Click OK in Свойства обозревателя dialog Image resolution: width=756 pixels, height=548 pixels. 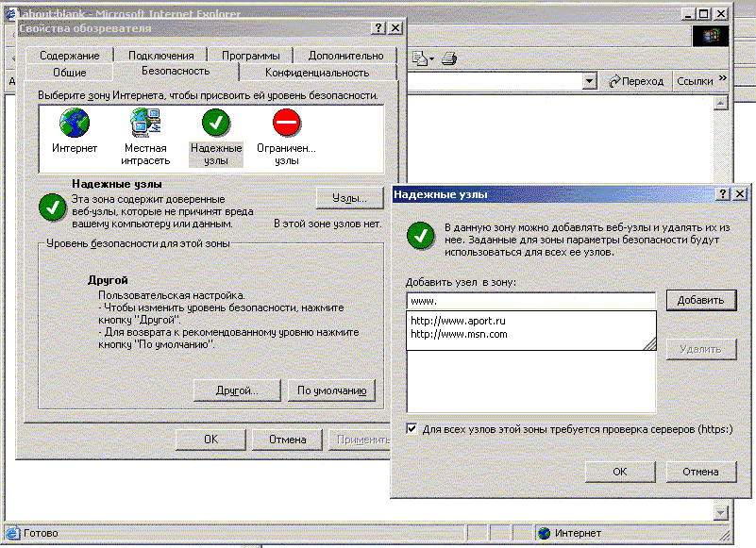pyautogui.click(x=210, y=440)
